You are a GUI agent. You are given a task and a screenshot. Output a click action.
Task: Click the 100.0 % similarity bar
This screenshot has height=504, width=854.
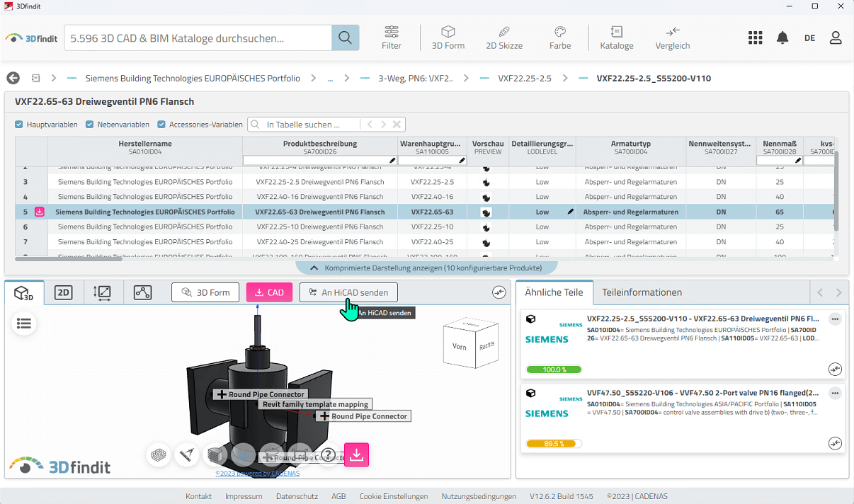554,370
